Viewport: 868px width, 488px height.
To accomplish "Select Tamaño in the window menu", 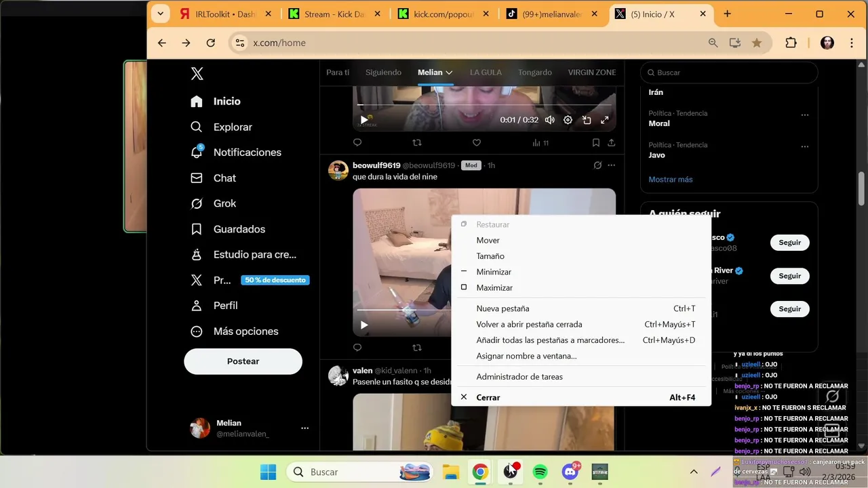I will click(581, 256).
